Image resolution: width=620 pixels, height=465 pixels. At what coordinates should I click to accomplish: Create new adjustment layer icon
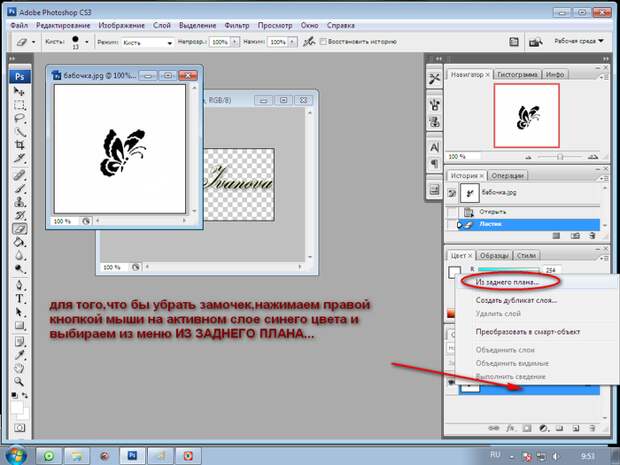543,428
